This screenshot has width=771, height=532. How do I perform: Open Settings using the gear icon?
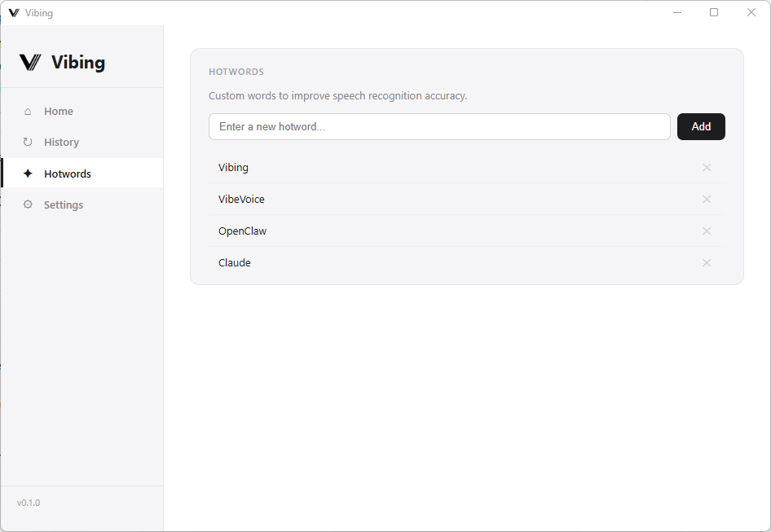click(x=28, y=204)
